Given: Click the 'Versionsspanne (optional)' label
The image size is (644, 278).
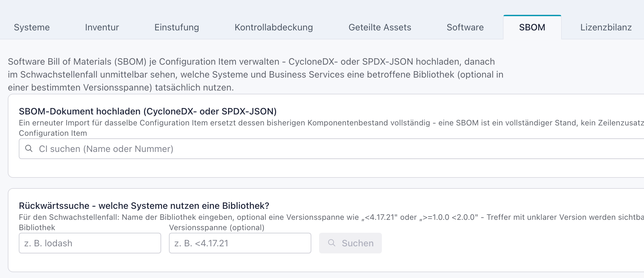Looking at the screenshot, I should [217, 228].
